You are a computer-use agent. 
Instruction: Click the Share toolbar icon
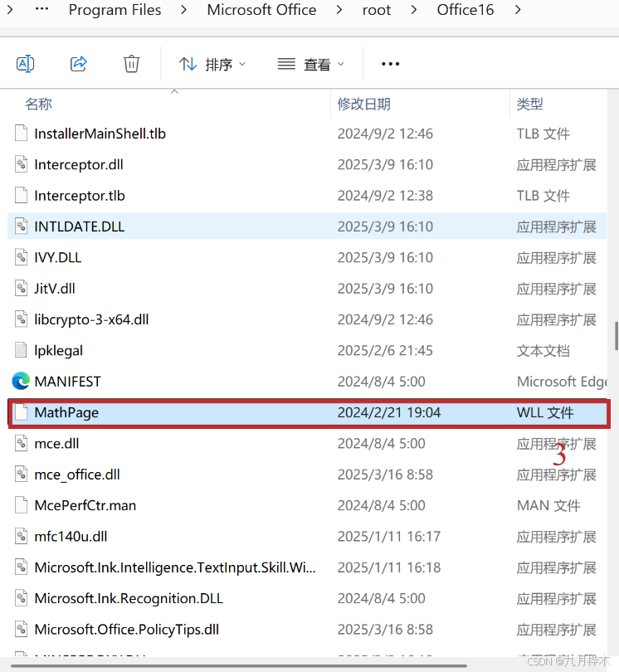click(x=79, y=64)
